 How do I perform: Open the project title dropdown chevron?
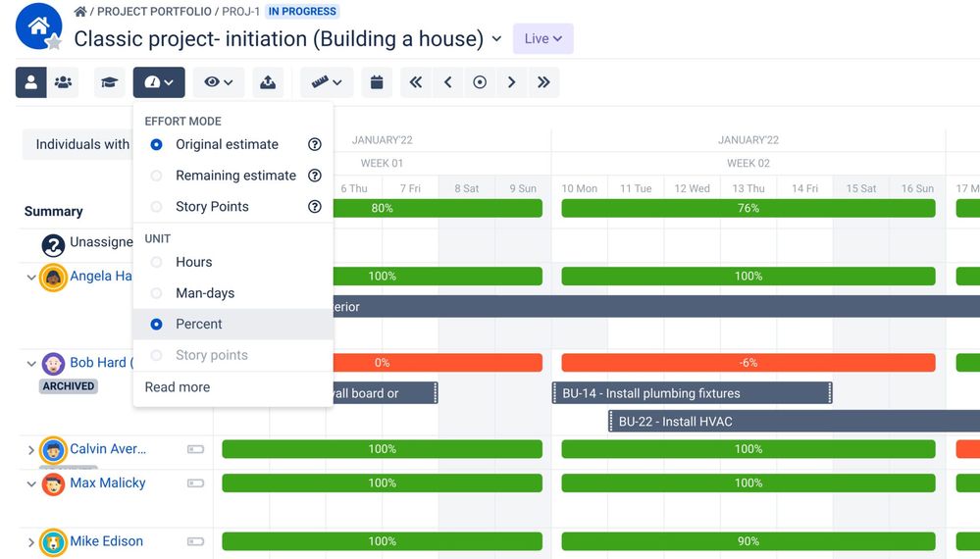[x=496, y=38]
